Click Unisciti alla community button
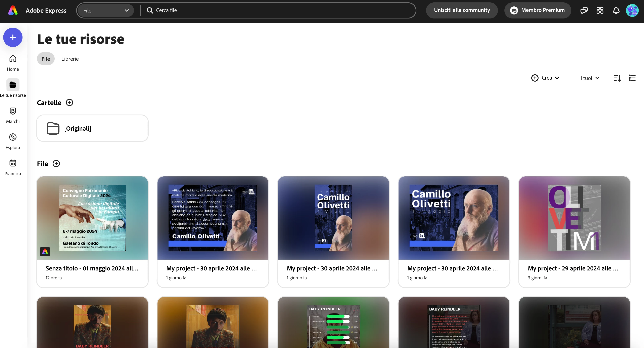The image size is (644, 348). click(x=462, y=10)
